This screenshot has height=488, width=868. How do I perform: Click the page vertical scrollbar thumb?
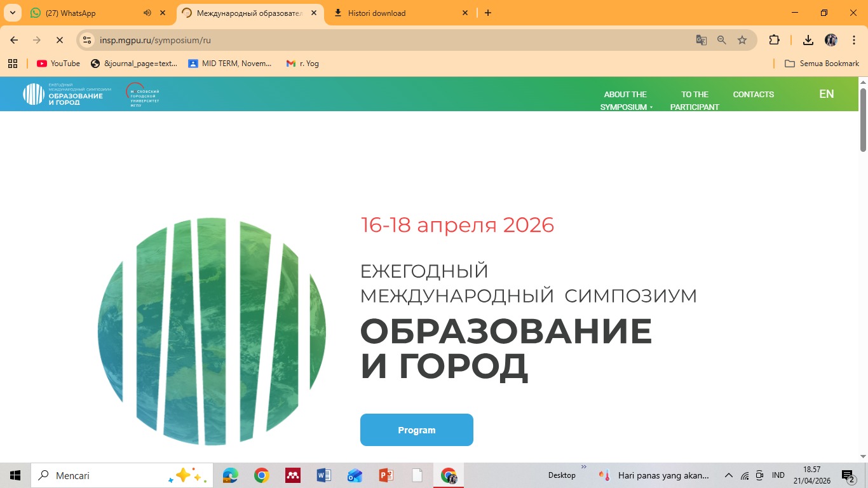click(x=863, y=119)
